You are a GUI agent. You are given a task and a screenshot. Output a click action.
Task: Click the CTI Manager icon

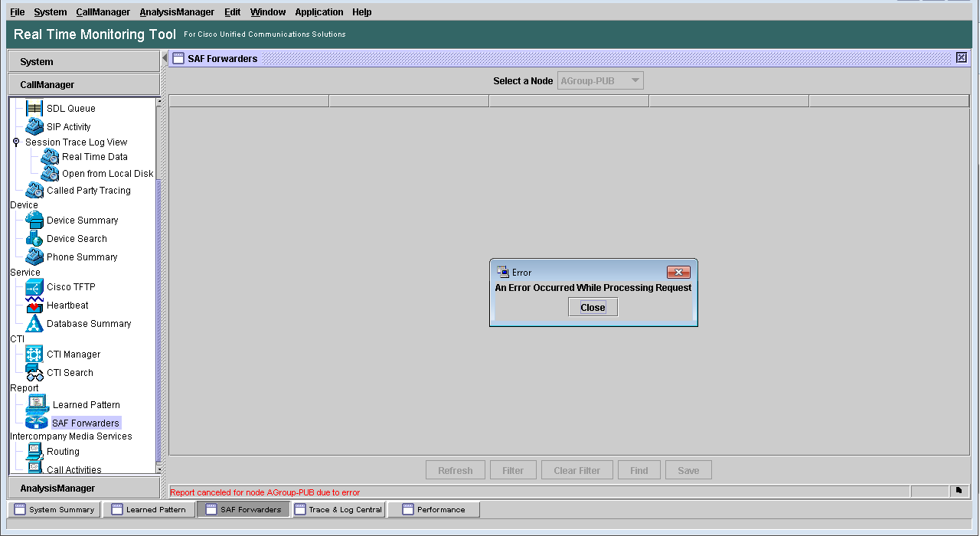click(x=34, y=354)
